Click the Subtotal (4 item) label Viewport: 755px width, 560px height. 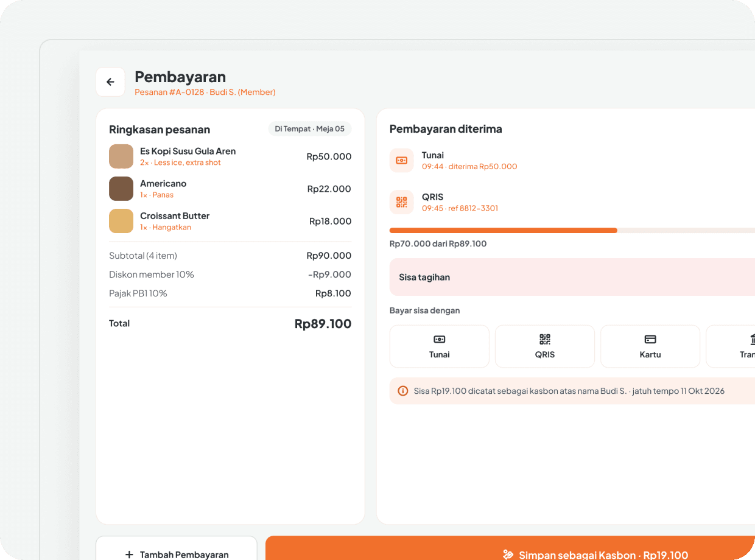(143, 256)
